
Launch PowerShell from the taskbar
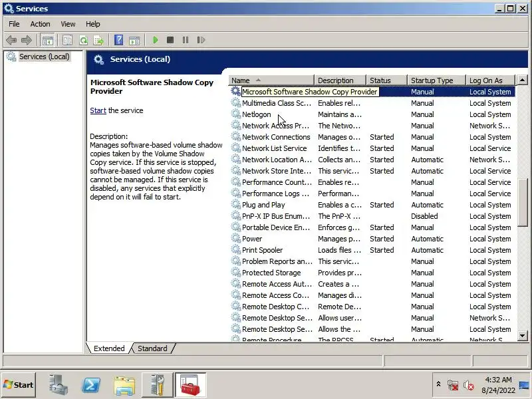click(91, 385)
